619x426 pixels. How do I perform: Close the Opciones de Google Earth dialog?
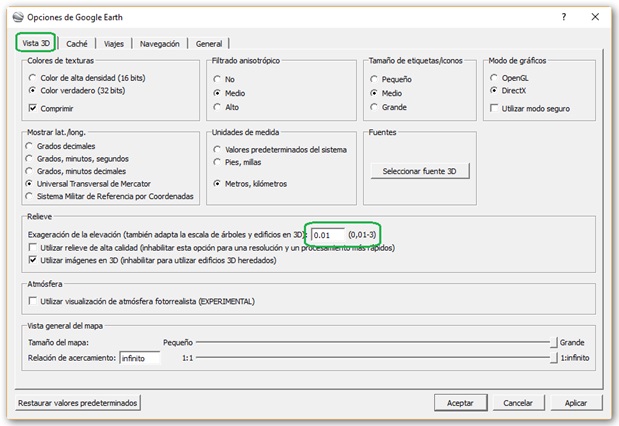tap(595, 17)
